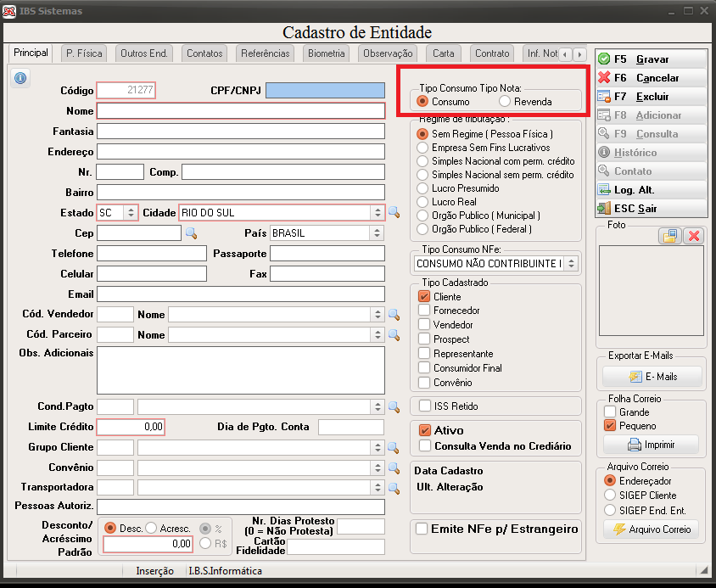The height and width of the screenshot is (588, 716).
Task: Open the Contatos tab
Action: tap(204, 53)
